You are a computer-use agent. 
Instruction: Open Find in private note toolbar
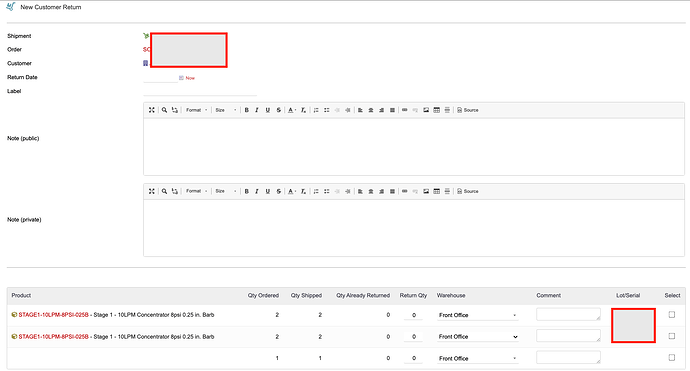click(164, 191)
